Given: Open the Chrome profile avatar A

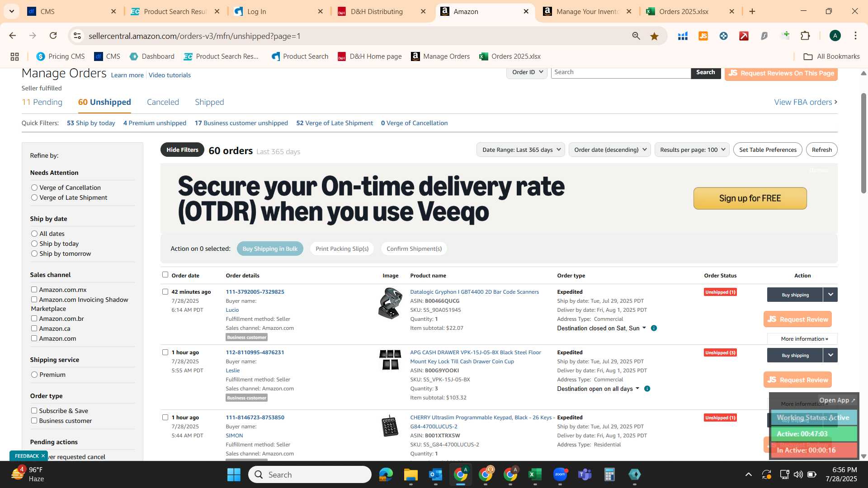Looking at the screenshot, I should 835,36.
